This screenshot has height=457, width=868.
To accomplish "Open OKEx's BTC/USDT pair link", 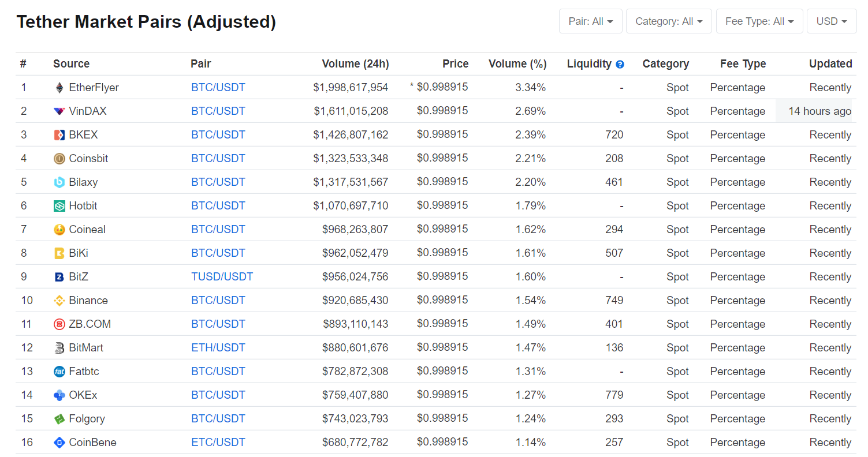I will pyautogui.click(x=218, y=395).
